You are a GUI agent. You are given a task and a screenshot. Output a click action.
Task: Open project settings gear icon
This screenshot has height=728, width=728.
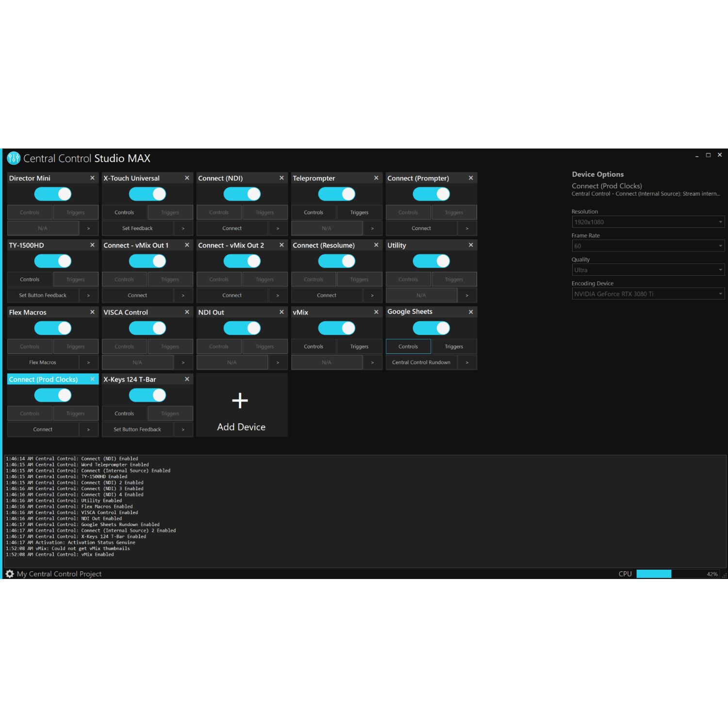click(x=9, y=574)
